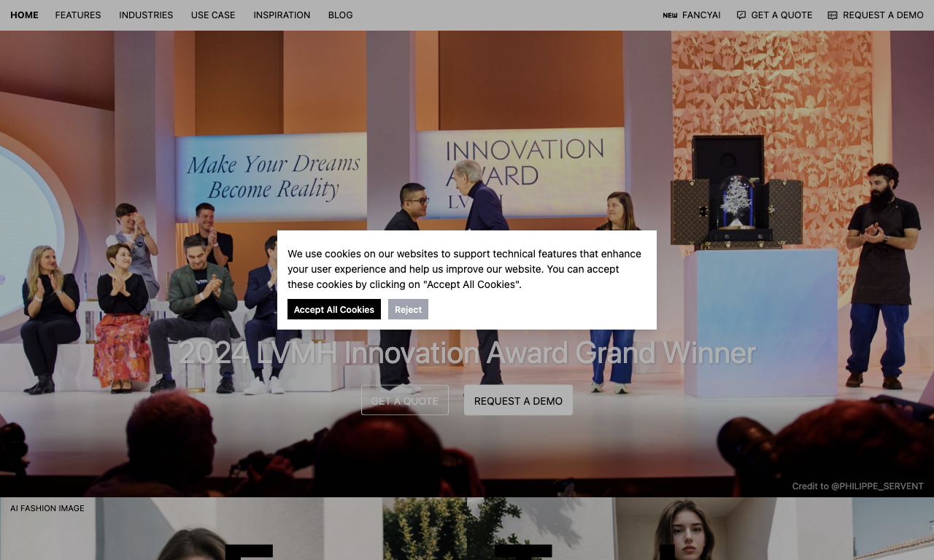Viewport: 934px width, 560px height.
Task: Click the cookie notice text paragraph
Action: pos(464,269)
